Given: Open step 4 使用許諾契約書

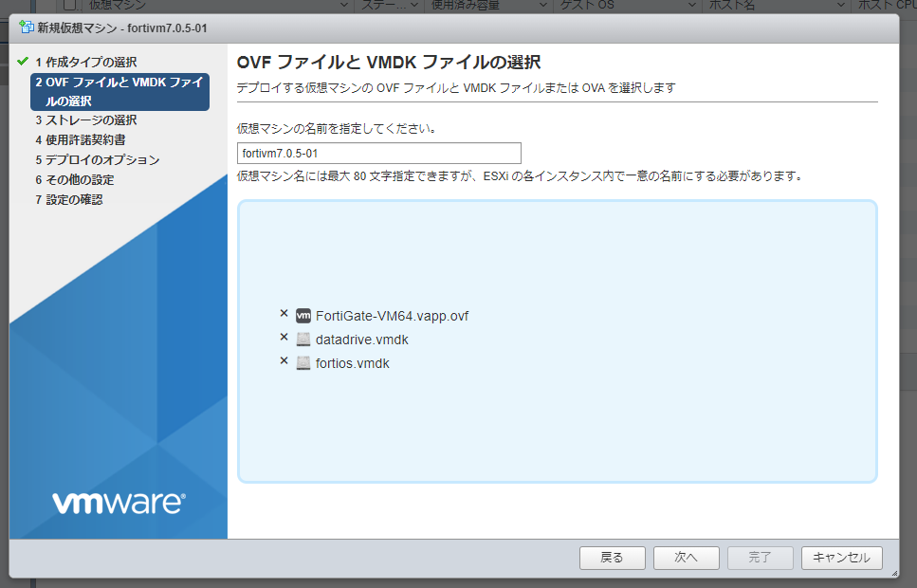Looking at the screenshot, I should (x=80, y=139).
